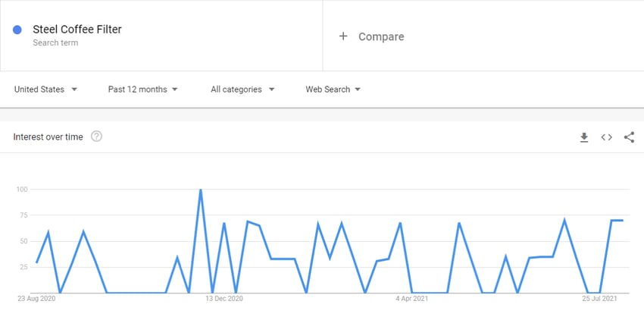Click the Interest over time heading
The image size is (644, 320).
pos(48,137)
